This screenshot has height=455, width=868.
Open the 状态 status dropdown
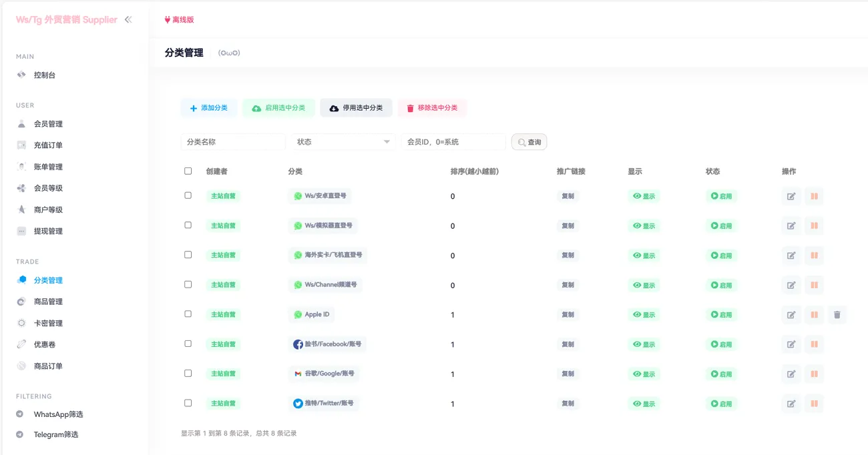tap(343, 141)
